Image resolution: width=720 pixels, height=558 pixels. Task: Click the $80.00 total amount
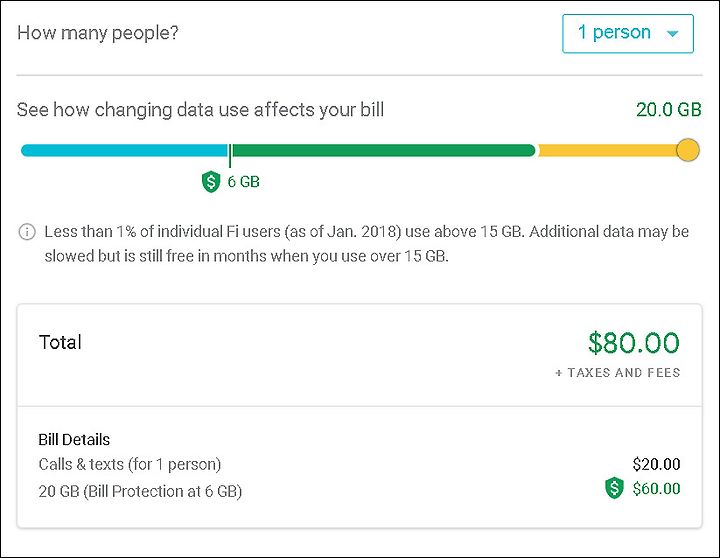coord(634,343)
